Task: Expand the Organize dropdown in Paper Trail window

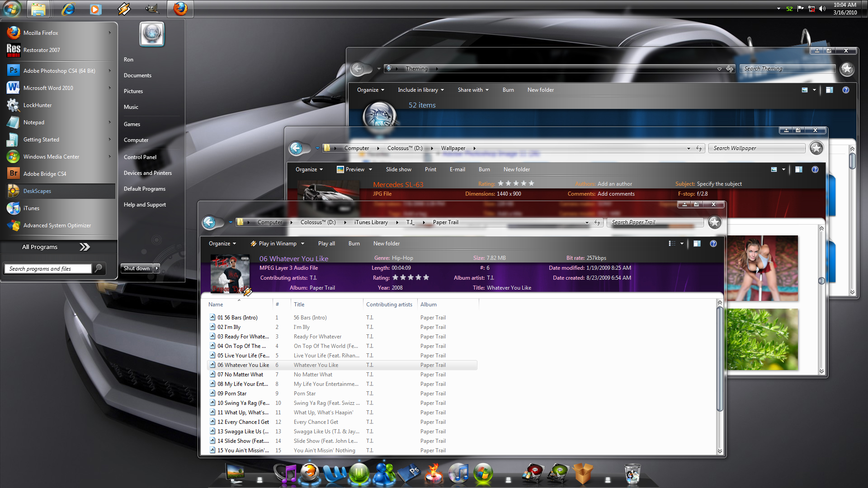Action: [222, 243]
